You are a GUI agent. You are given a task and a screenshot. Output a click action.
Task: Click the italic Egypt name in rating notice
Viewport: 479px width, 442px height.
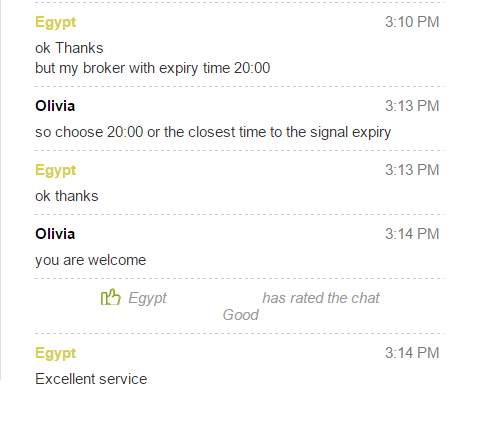click(147, 299)
